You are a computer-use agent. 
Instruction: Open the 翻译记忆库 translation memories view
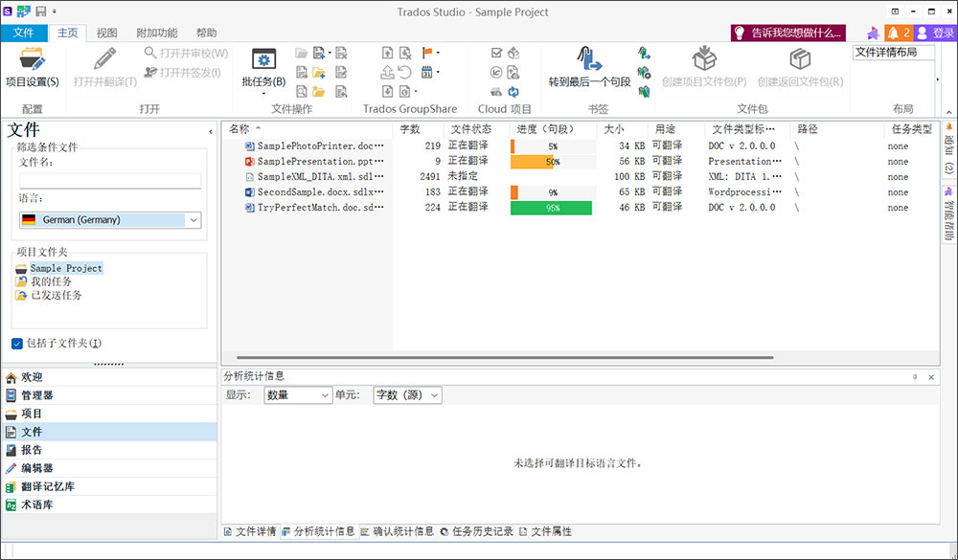(109, 486)
